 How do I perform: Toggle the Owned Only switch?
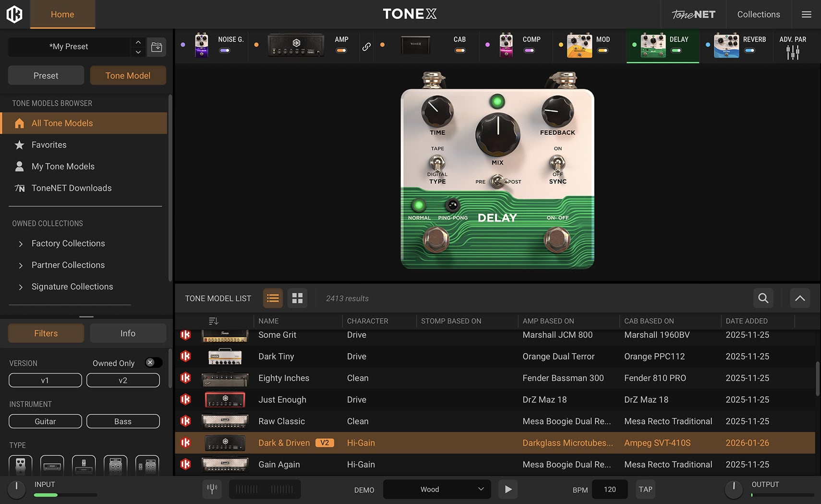(153, 363)
